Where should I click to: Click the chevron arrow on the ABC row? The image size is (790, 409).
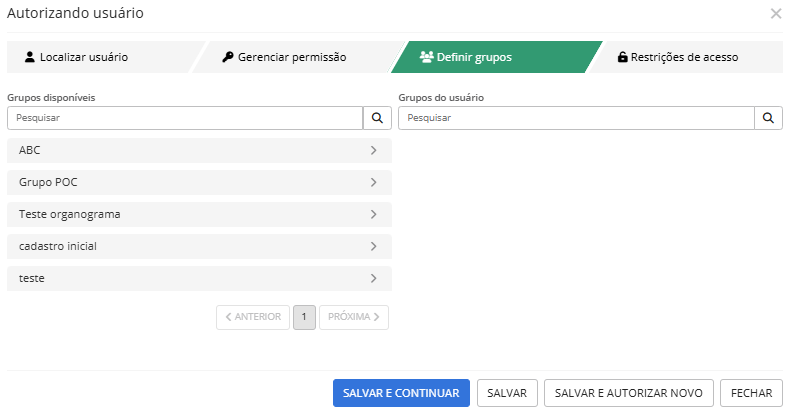pyautogui.click(x=373, y=150)
